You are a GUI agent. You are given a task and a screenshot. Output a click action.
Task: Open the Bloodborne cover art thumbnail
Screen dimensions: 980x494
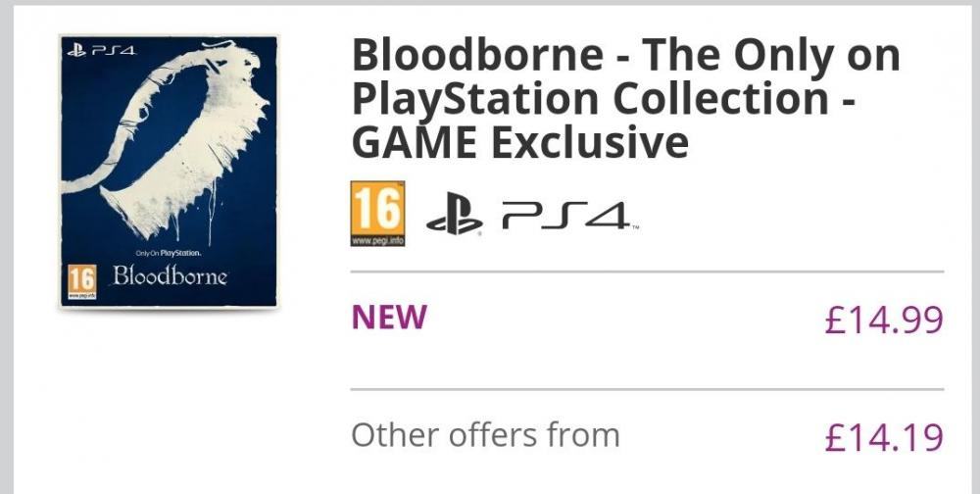coord(169,172)
